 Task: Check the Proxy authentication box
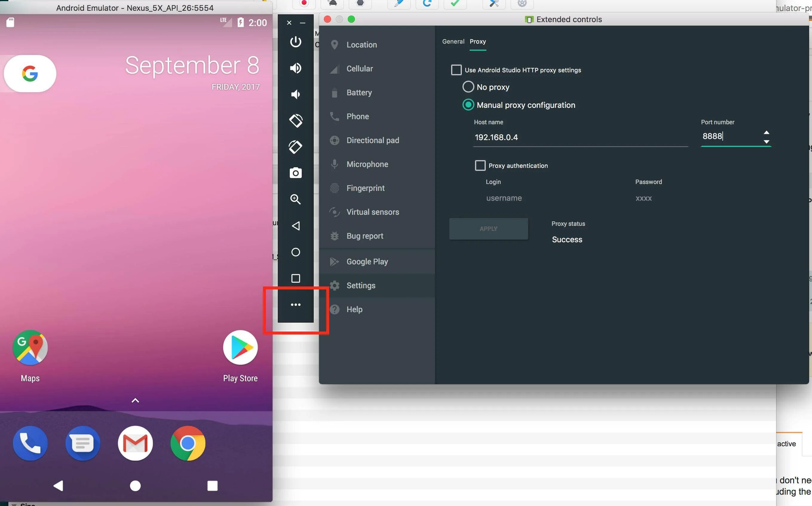[480, 165]
